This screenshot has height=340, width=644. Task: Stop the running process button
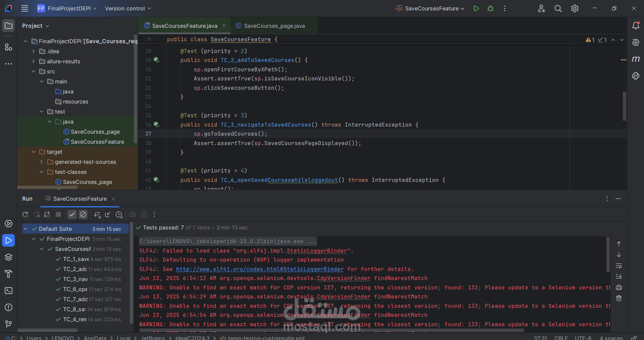pos(58,214)
